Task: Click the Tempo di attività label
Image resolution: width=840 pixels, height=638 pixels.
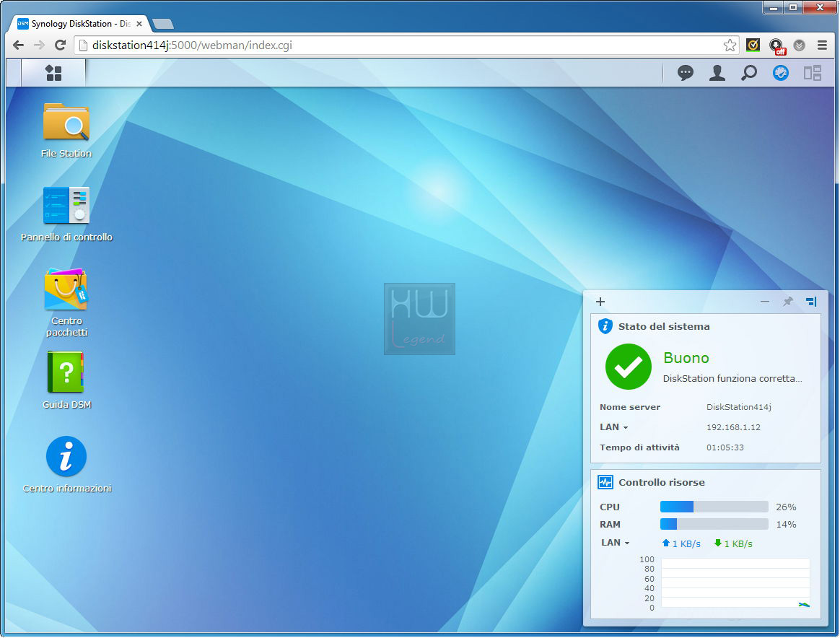Action: [639, 447]
